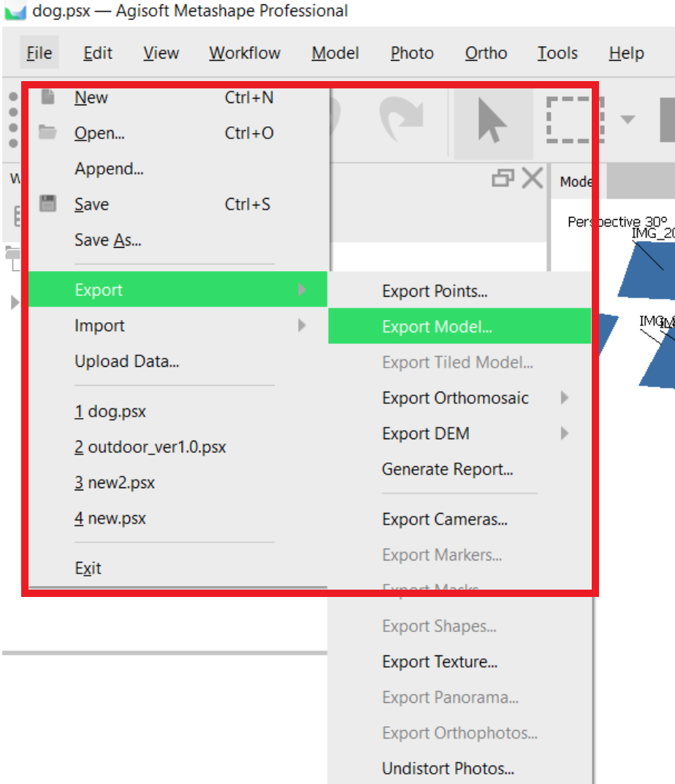Select the Rectangle Selection tool
675x784 pixels.
(x=575, y=121)
